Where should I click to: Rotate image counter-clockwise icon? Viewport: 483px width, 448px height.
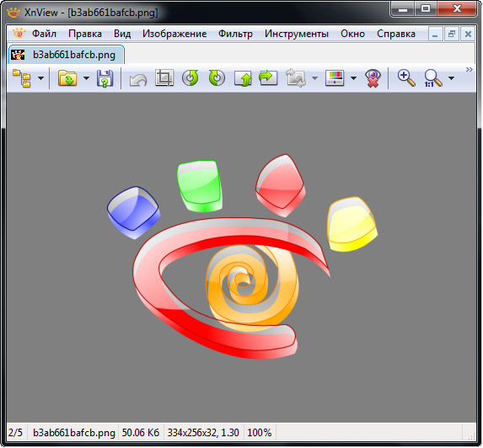click(x=190, y=77)
